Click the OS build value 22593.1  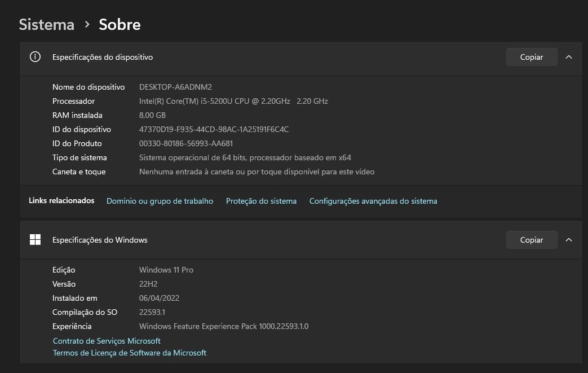point(152,312)
